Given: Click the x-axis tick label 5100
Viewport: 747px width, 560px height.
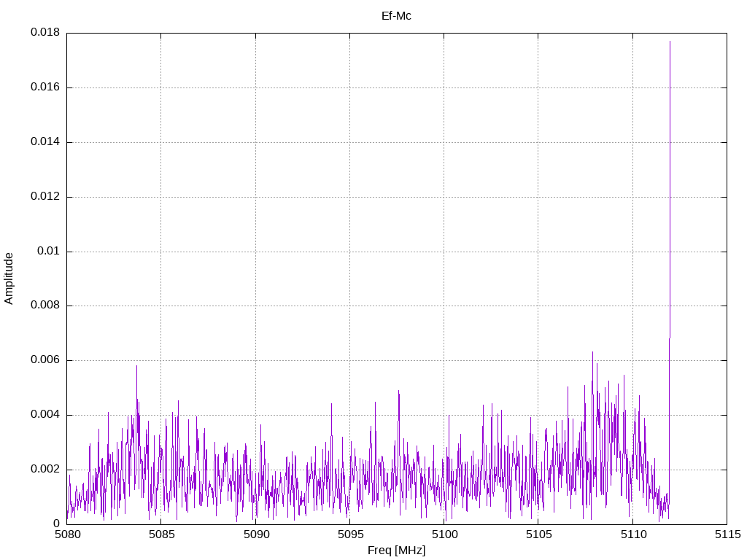Looking at the screenshot, I should coord(444,534).
